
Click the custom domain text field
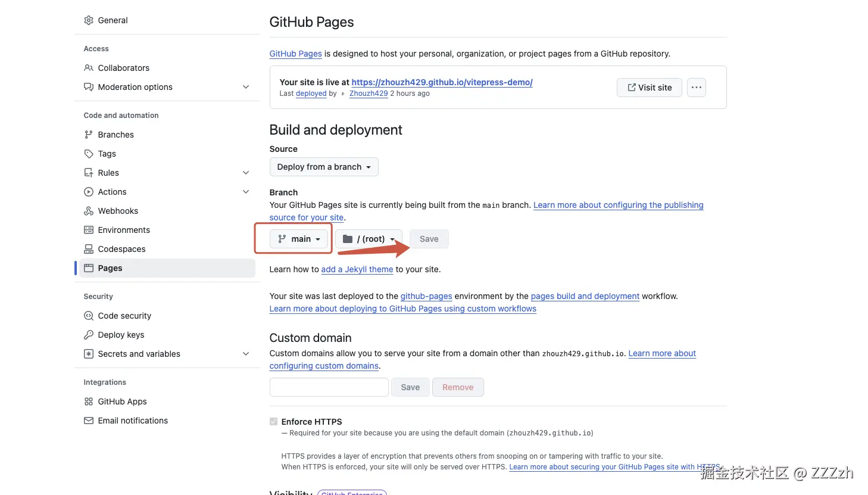[x=329, y=387]
